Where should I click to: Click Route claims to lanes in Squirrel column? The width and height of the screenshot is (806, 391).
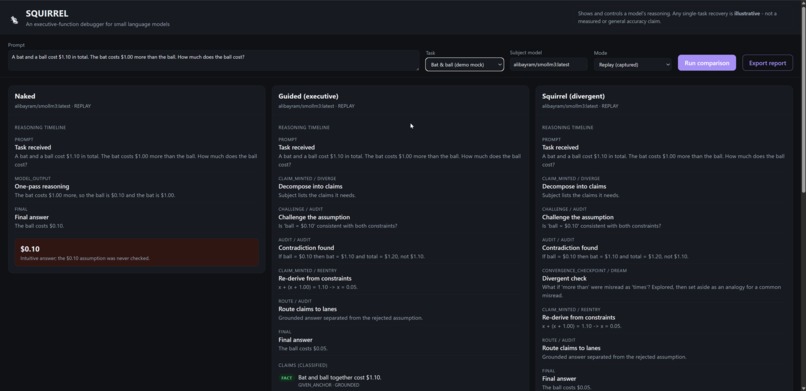571,348
